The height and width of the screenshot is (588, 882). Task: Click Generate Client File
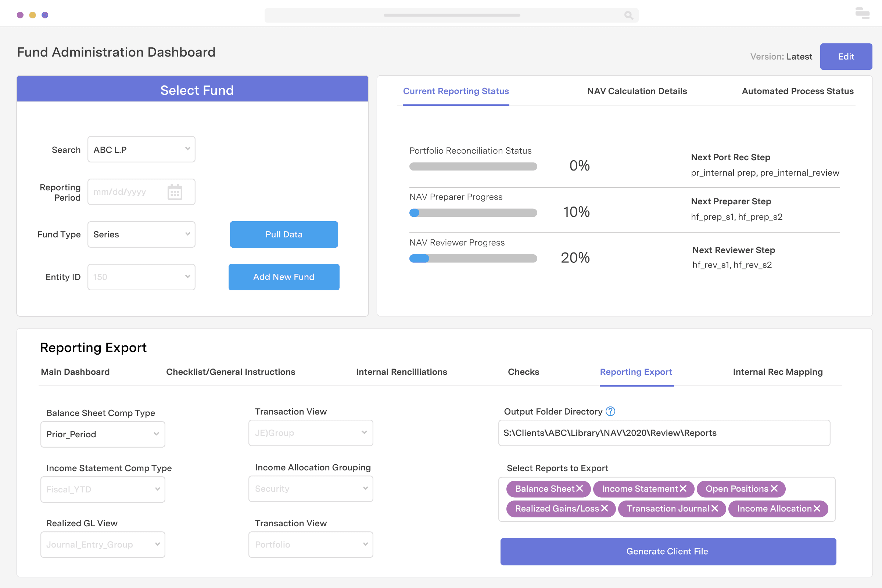pos(667,551)
